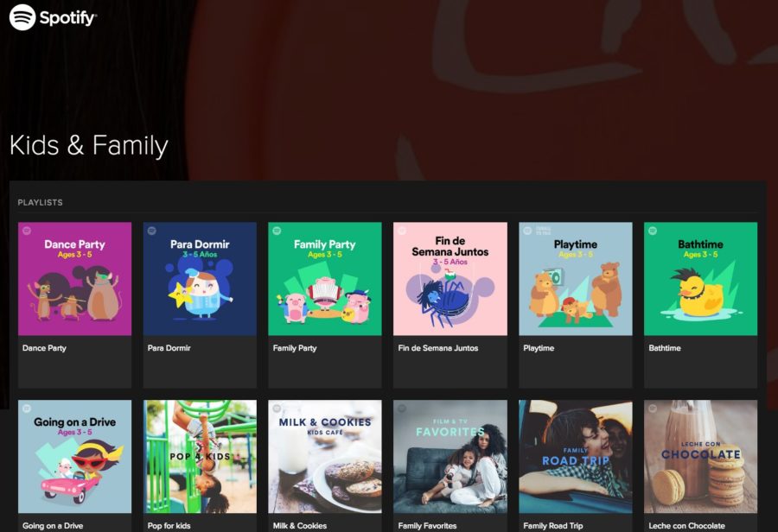This screenshot has height=532, width=778.
Task: Click Spotify badge on Playtime cover
Action: [x=527, y=231]
